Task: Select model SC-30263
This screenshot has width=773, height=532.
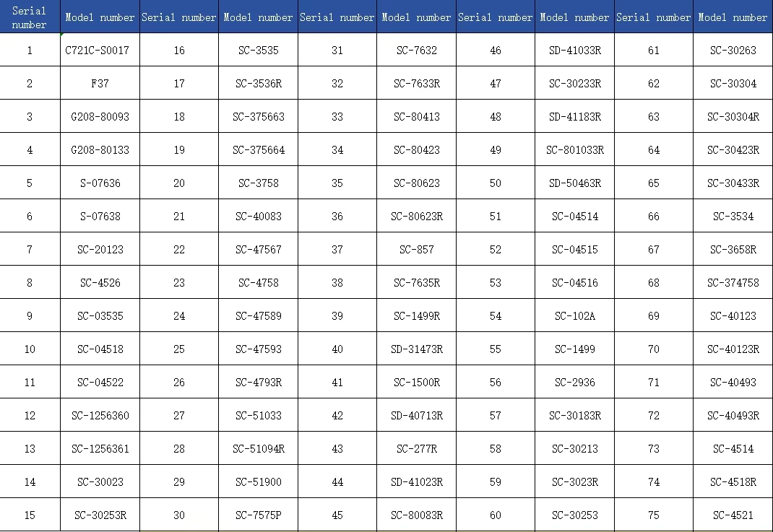Action: [x=733, y=50]
